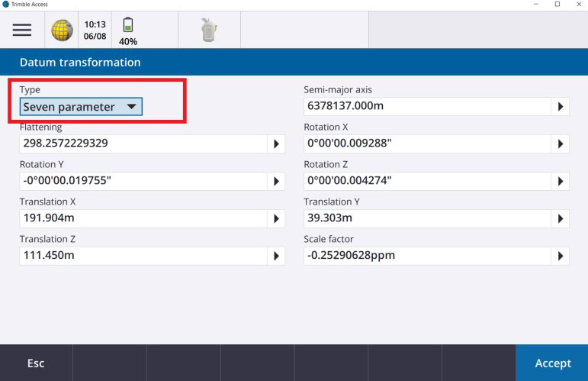The image size is (588, 381).
Task: Open the Translation Y field arrow menu
Action: point(561,218)
